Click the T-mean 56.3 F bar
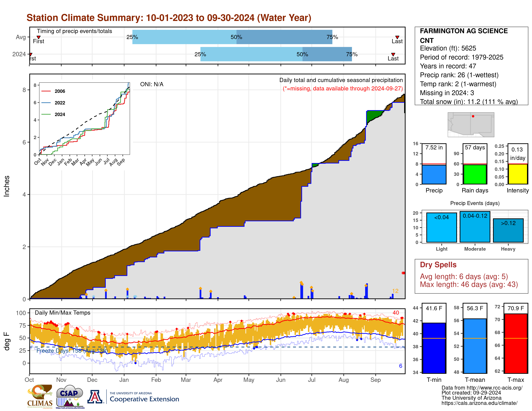This screenshot has width=532, height=411. coord(475,346)
